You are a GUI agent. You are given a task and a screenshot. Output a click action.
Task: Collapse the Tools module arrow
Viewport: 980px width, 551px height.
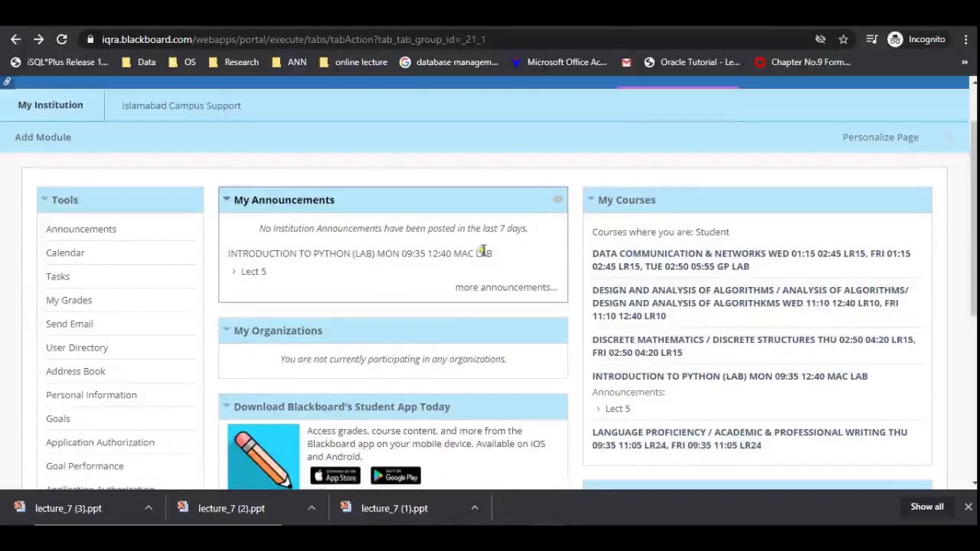(44, 199)
